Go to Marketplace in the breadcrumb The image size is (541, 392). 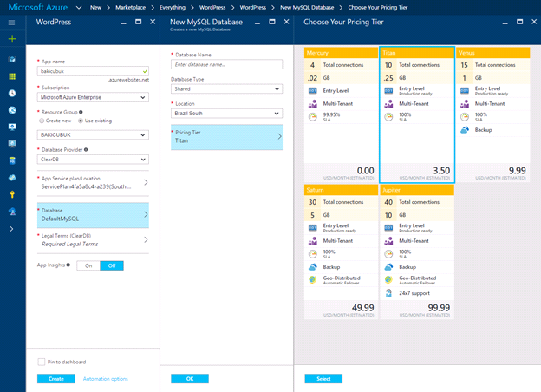click(130, 8)
